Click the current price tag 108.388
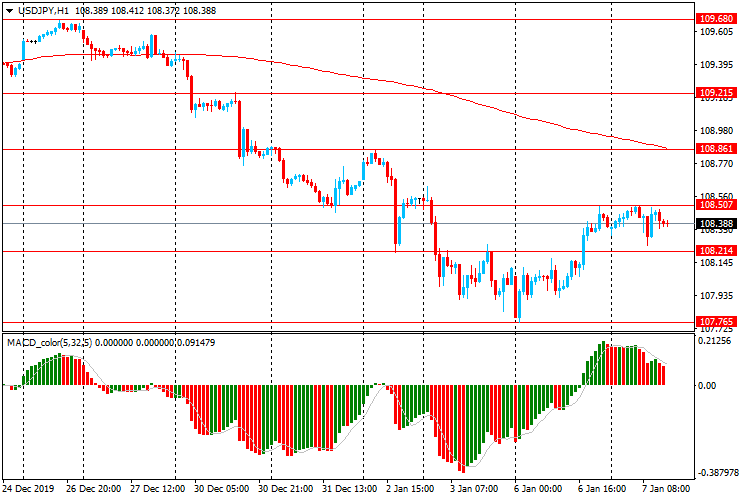This screenshot has width=740, height=500. pyautogui.click(x=716, y=223)
